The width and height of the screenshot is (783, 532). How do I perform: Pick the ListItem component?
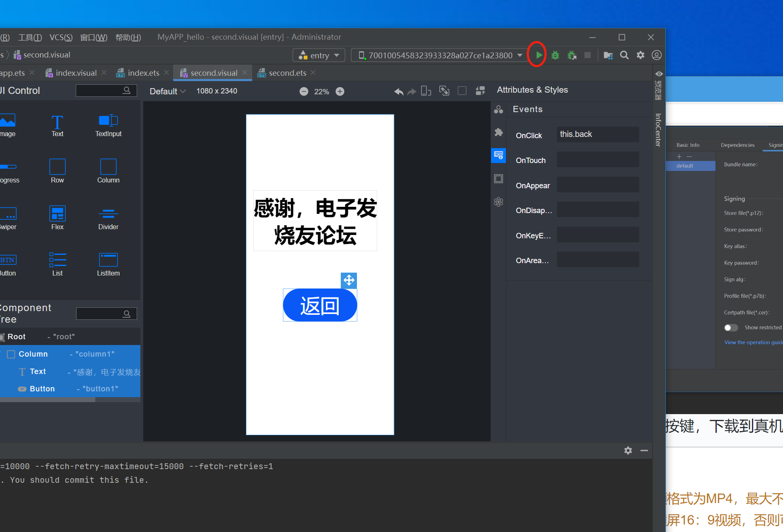point(108,264)
